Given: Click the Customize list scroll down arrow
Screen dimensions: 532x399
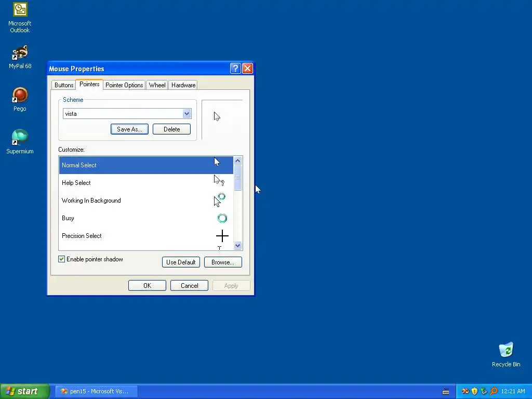Looking at the screenshot, I should coord(237,245).
